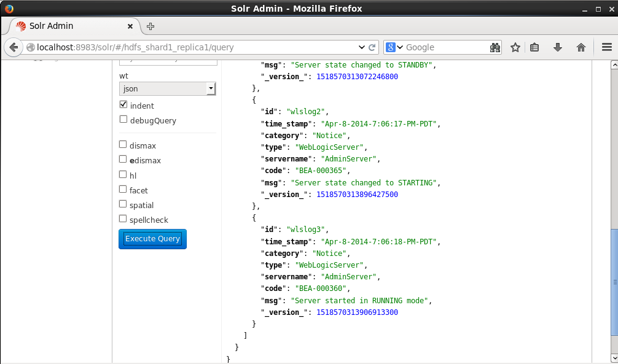Bookmark this page with the star icon

[x=515, y=47]
